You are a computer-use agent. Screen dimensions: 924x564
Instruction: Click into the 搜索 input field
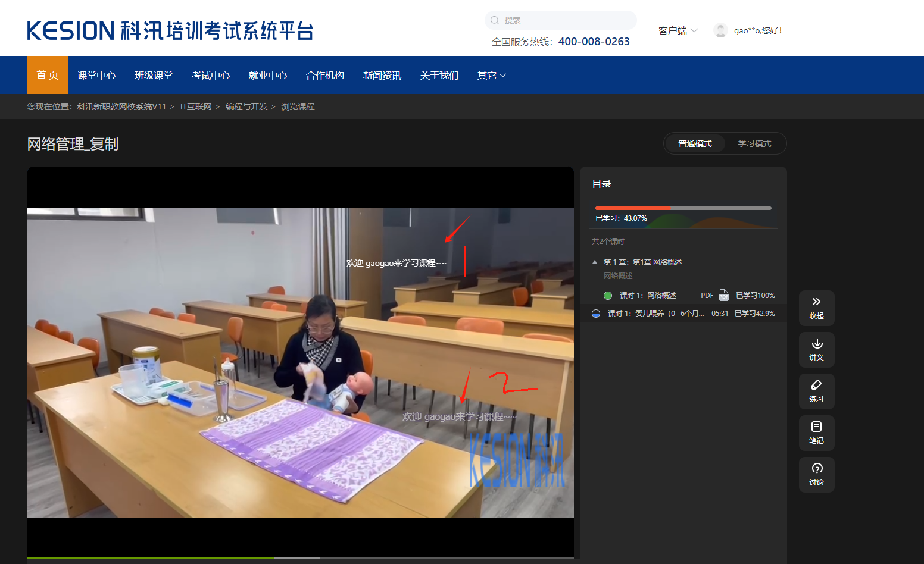[x=561, y=20]
